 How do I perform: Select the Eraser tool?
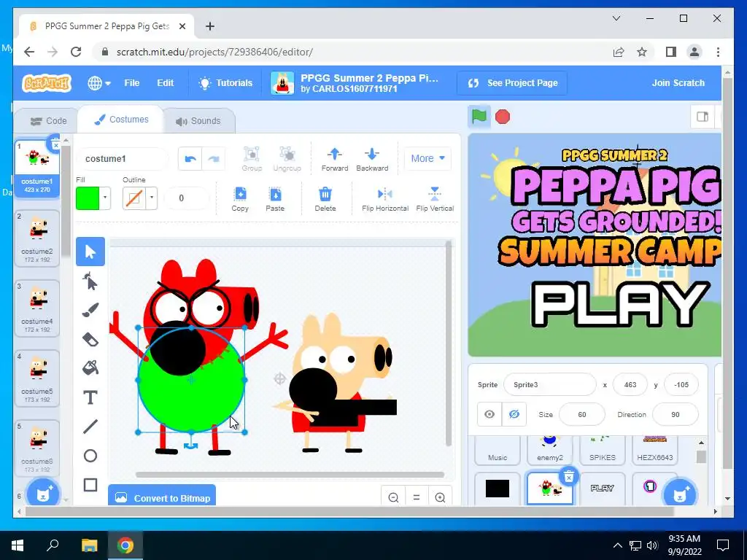(x=90, y=339)
